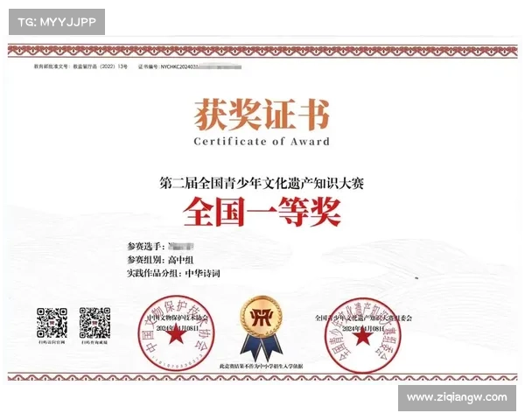Click the 证书编号 NYCHKC certificate number
This screenshot has width=525, height=420.
(190, 67)
